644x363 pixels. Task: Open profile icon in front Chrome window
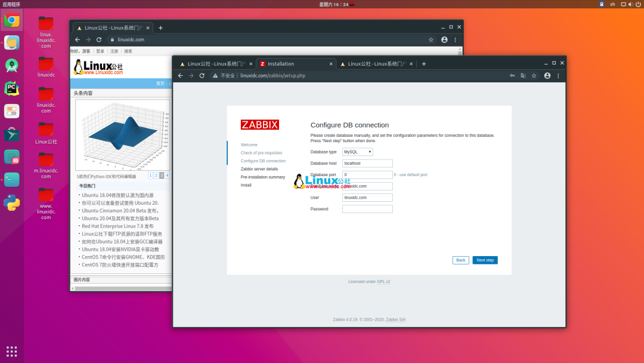[547, 76]
